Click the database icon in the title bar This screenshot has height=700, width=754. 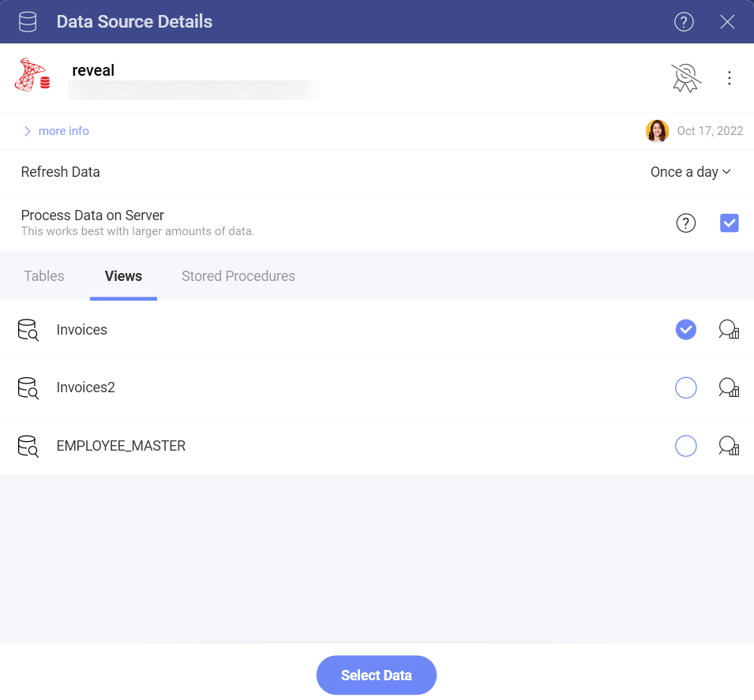tap(27, 21)
